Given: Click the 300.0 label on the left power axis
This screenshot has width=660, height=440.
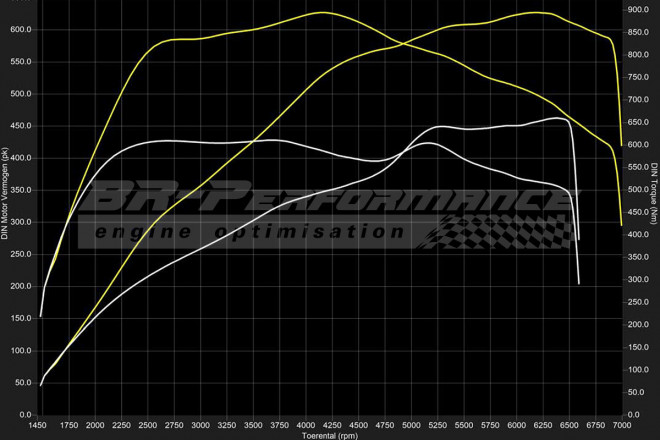Looking at the screenshot, I should [22, 223].
